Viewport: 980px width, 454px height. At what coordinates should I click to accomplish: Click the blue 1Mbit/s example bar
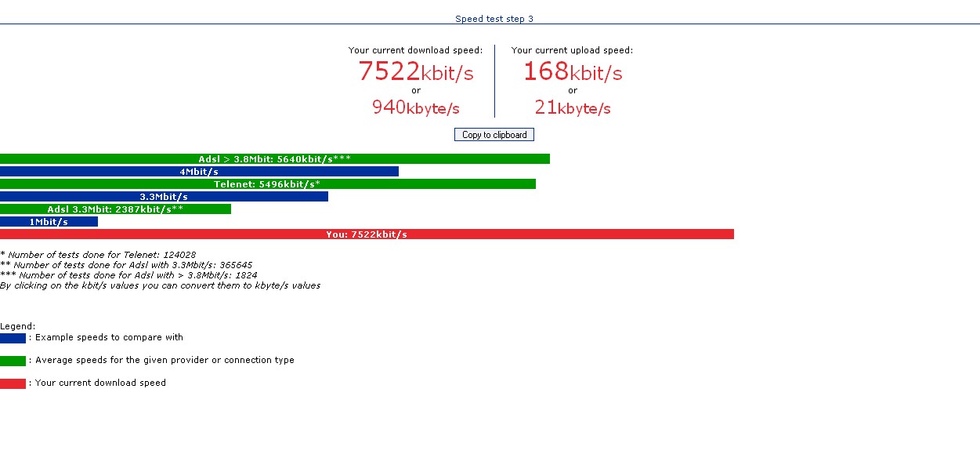point(49,222)
